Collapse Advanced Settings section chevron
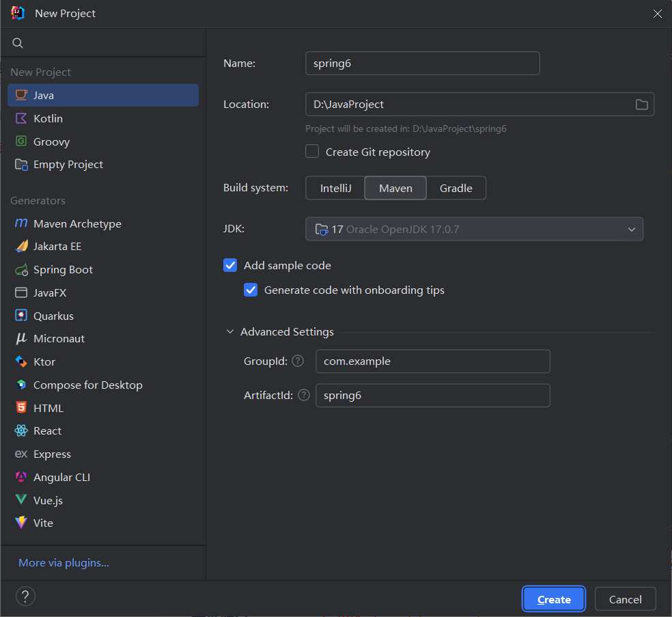The image size is (672, 617). (230, 331)
